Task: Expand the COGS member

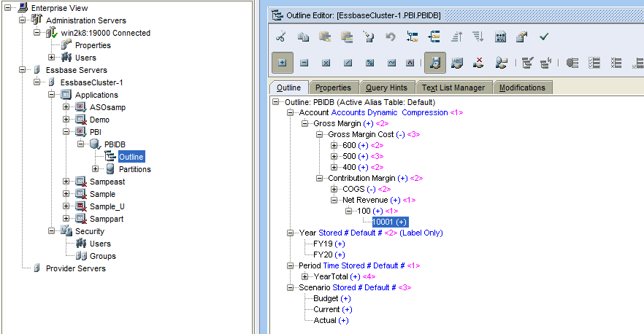Action: click(x=334, y=189)
